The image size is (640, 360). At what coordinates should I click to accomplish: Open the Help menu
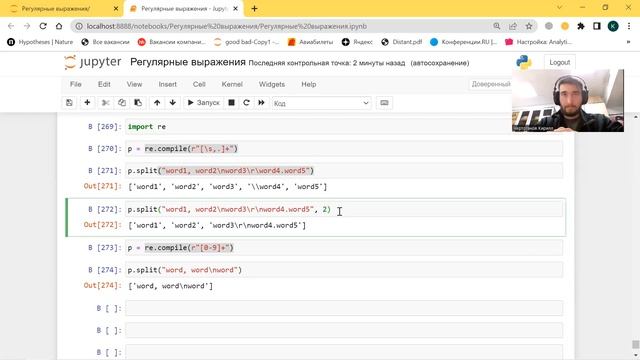[309, 84]
